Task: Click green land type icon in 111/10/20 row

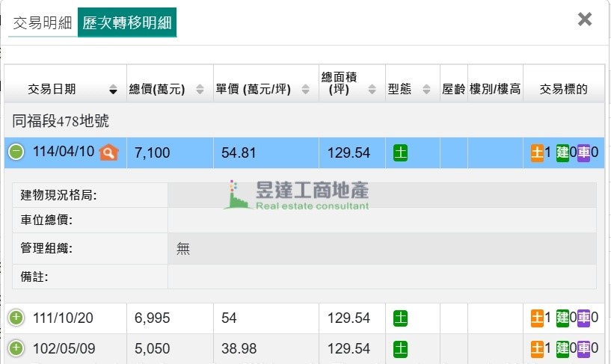Action: tap(401, 318)
